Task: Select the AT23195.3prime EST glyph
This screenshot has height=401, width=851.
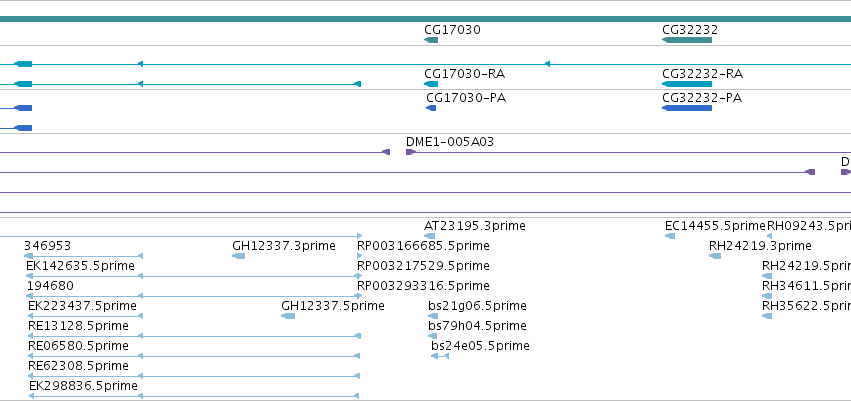Action: pos(429,236)
